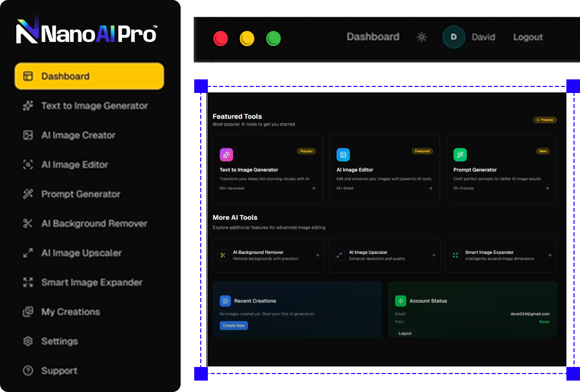
Task: Click the Text to Image Generator sidebar icon
Action: click(28, 106)
